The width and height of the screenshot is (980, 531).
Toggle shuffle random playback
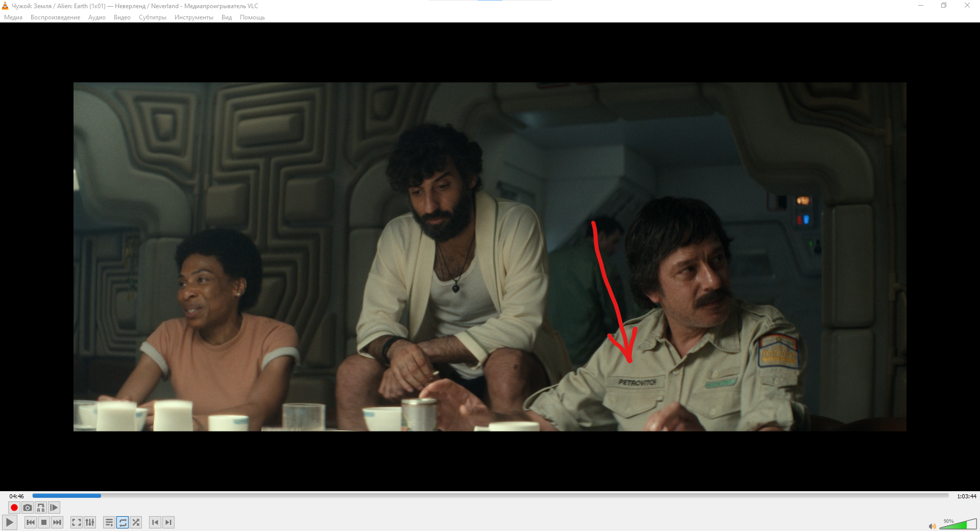coord(136,522)
